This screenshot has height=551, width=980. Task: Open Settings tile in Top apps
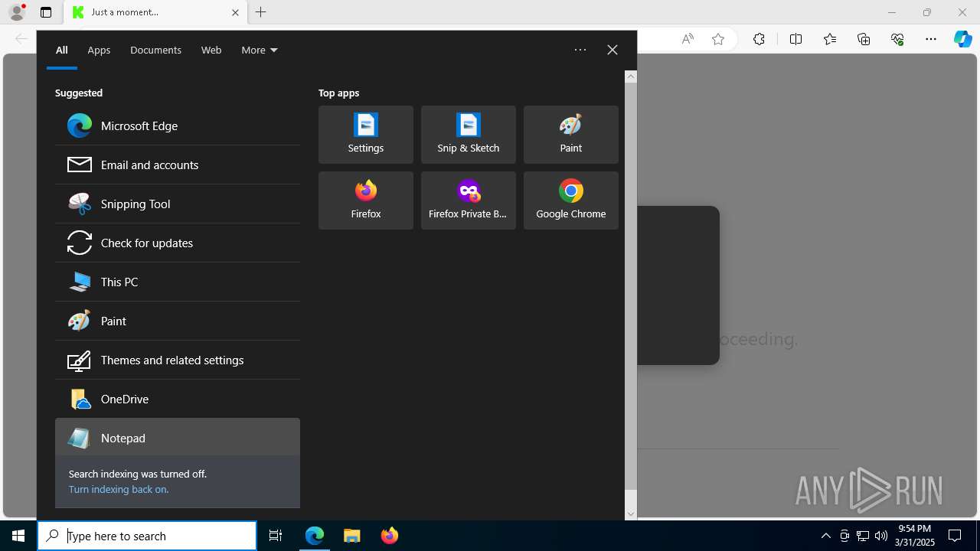pos(366,135)
